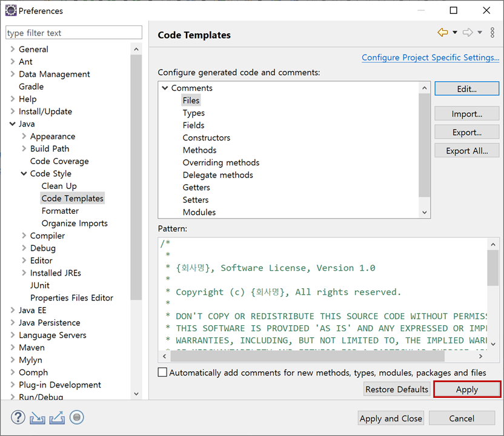504x436 pixels.
Task: Select Delegate methods template
Action: click(217, 175)
